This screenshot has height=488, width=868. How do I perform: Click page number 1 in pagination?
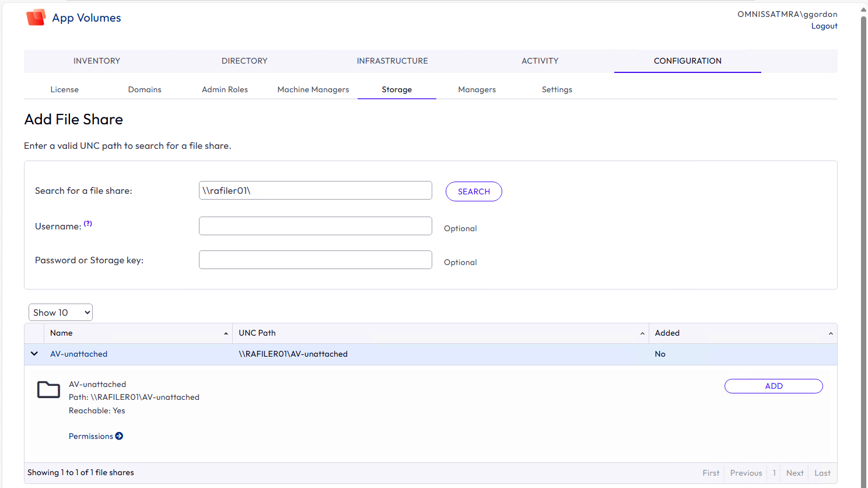coord(774,473)
